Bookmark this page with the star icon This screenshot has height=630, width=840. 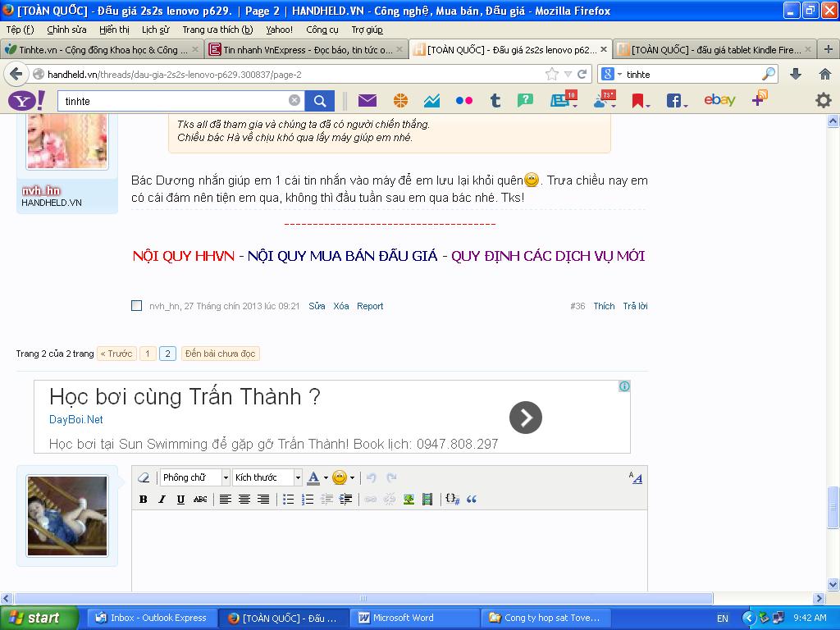552,74
